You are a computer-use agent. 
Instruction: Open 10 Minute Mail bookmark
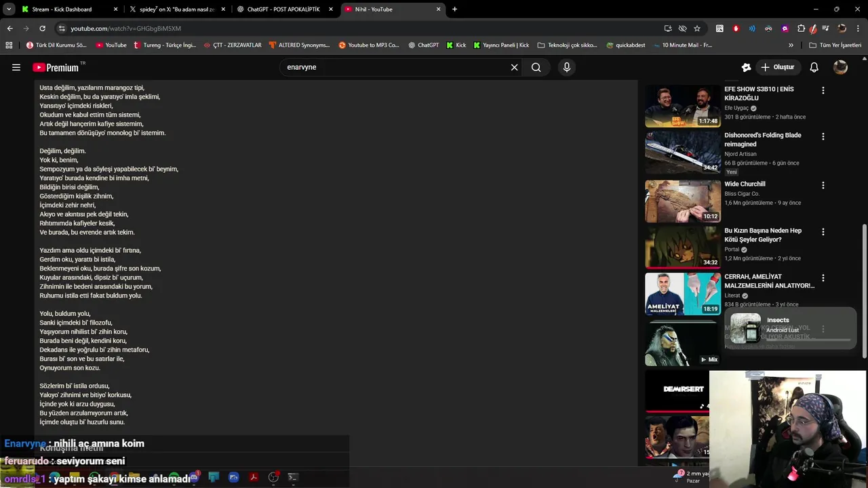coord(682,45)
